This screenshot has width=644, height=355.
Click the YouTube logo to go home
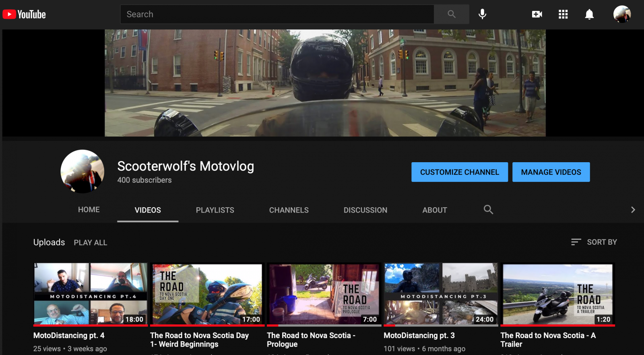(x=24, y=14)
